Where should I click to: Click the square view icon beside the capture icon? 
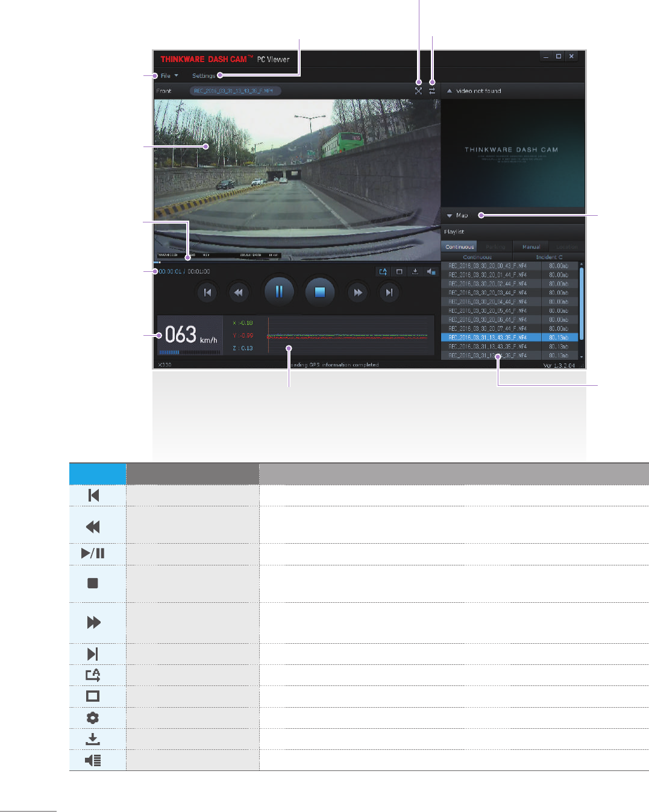click(399, 272)
